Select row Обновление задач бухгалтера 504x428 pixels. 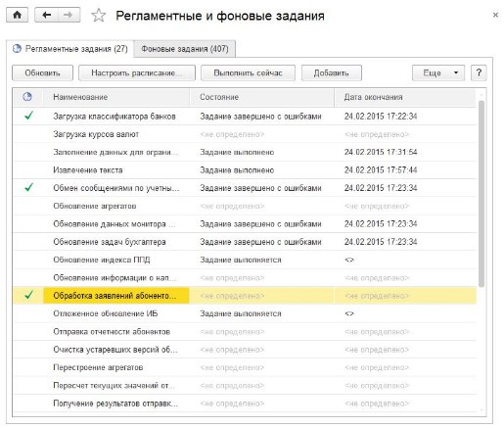(x=245, y=242)
